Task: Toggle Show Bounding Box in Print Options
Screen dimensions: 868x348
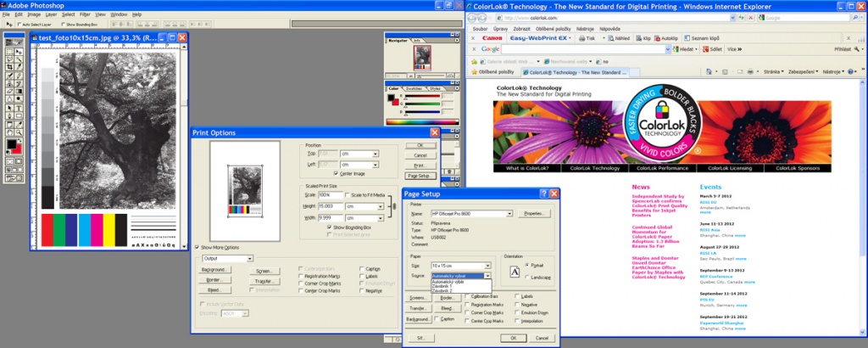Action: (330, 227)
